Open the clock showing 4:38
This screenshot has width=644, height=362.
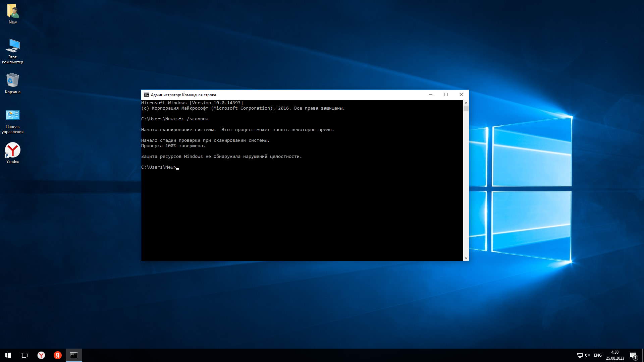coord(615,355)
